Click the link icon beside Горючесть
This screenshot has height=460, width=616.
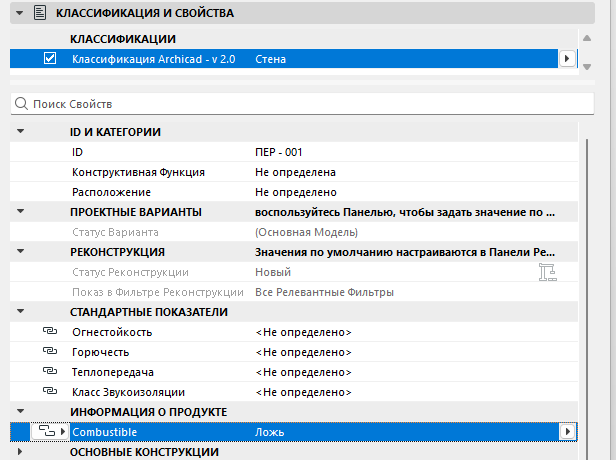[x=50, y=351]
